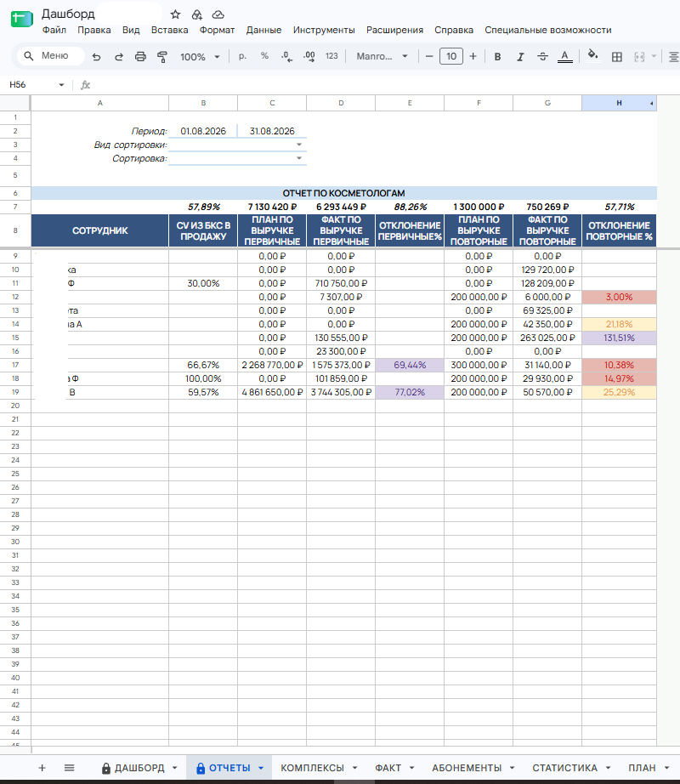
Task: Select the cell showing 131,51%
Action: tap(619, 338)
